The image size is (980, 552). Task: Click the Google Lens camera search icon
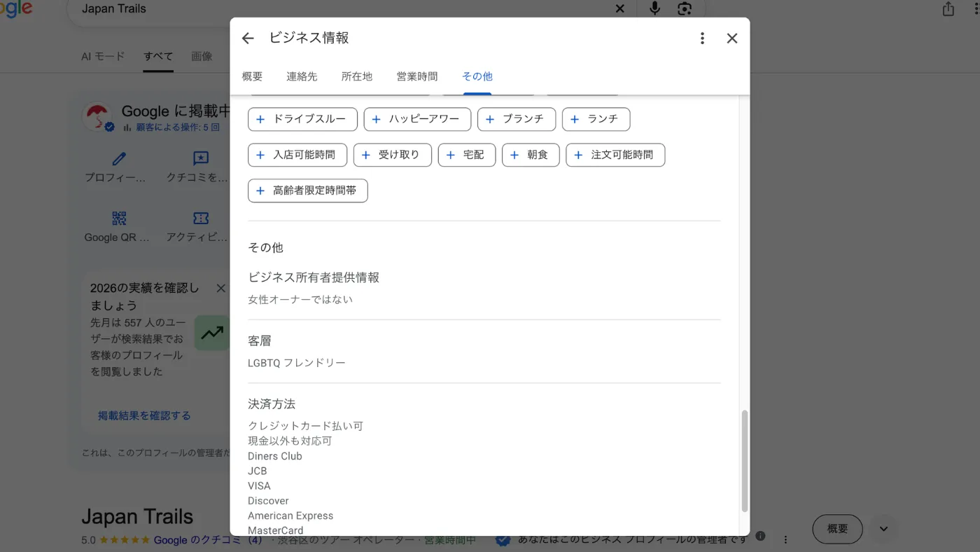pos(685,8)
